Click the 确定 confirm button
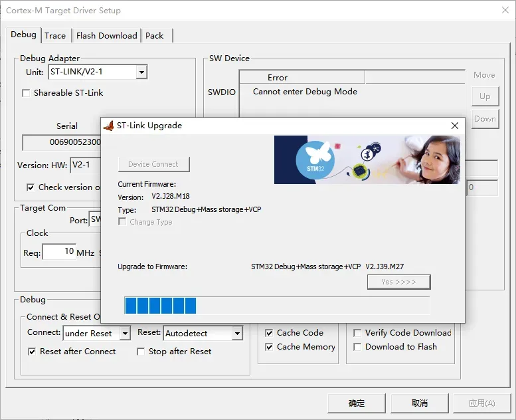The width and height of the screenshot is (516, 420). pyautogui.click(x=357, y=403)
